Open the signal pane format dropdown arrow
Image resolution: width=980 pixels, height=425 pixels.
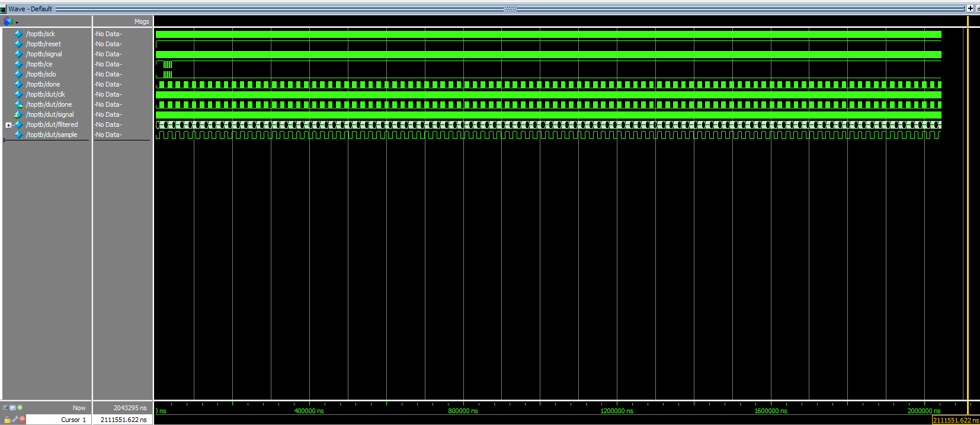pyautogui.click(x=17, y=23)
